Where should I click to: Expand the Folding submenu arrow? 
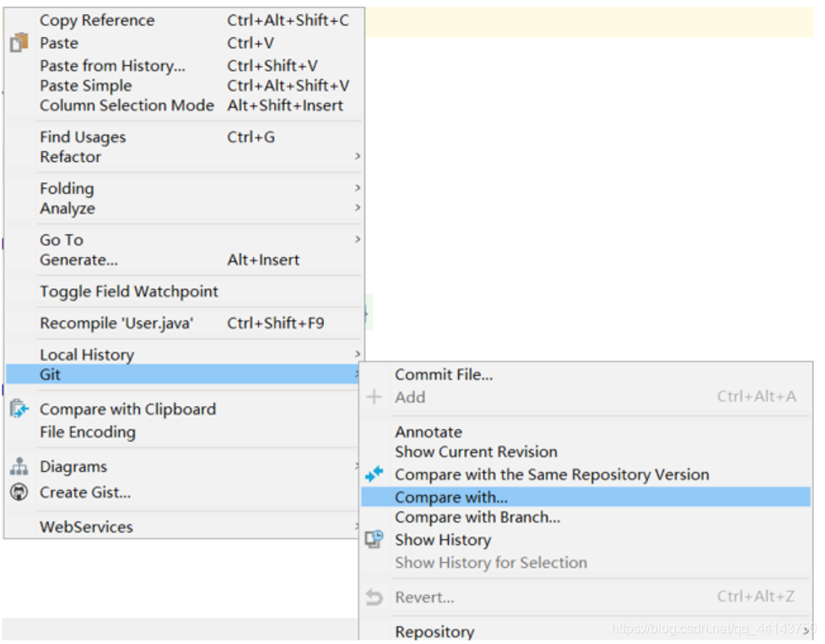click(x=358, y=188)
